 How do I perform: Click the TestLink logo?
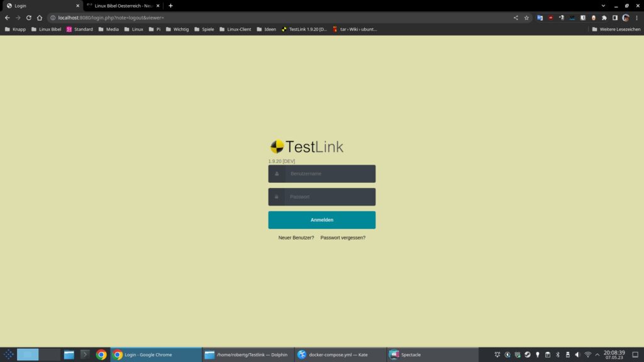[x=306, y=146]
